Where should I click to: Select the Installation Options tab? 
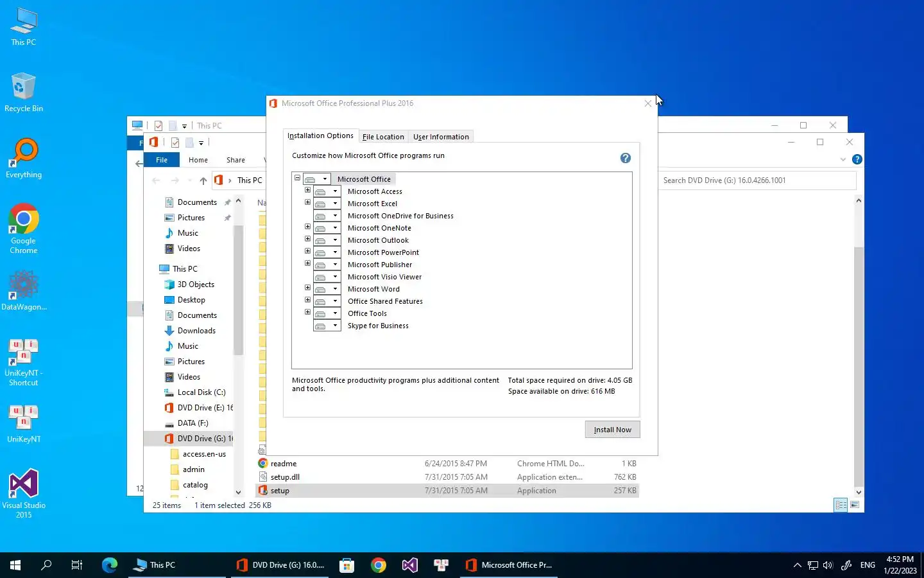click(x=320, y=136)
